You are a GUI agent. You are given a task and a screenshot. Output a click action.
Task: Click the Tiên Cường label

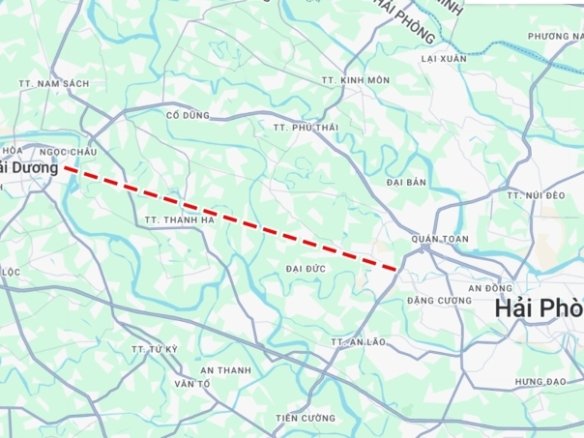click(x=305, y=418)
